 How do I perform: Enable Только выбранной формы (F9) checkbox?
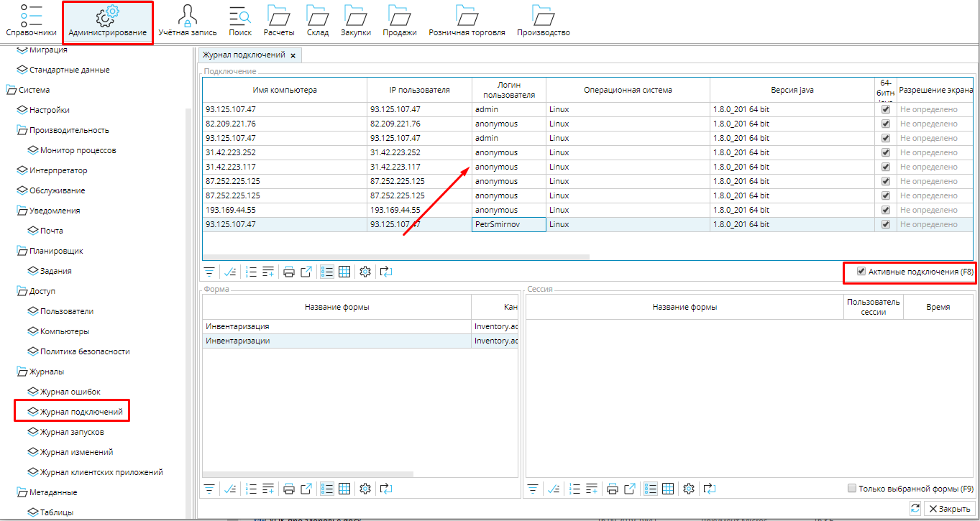(852, 489)
